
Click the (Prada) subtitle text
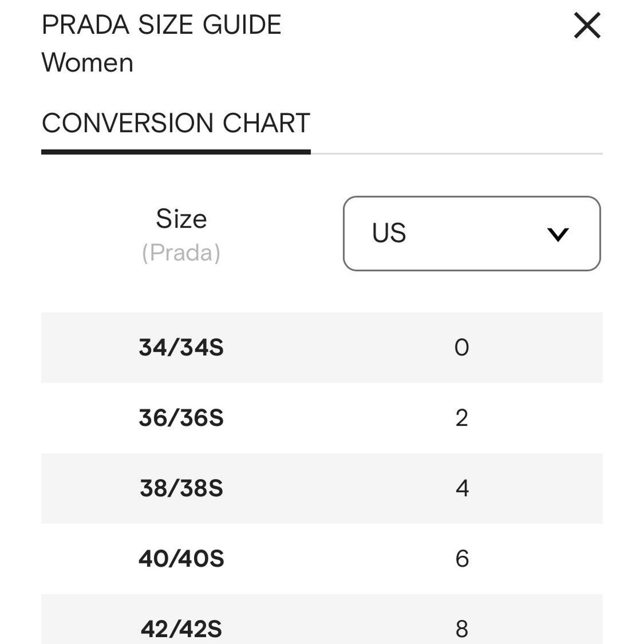click(x=181, y=253)
